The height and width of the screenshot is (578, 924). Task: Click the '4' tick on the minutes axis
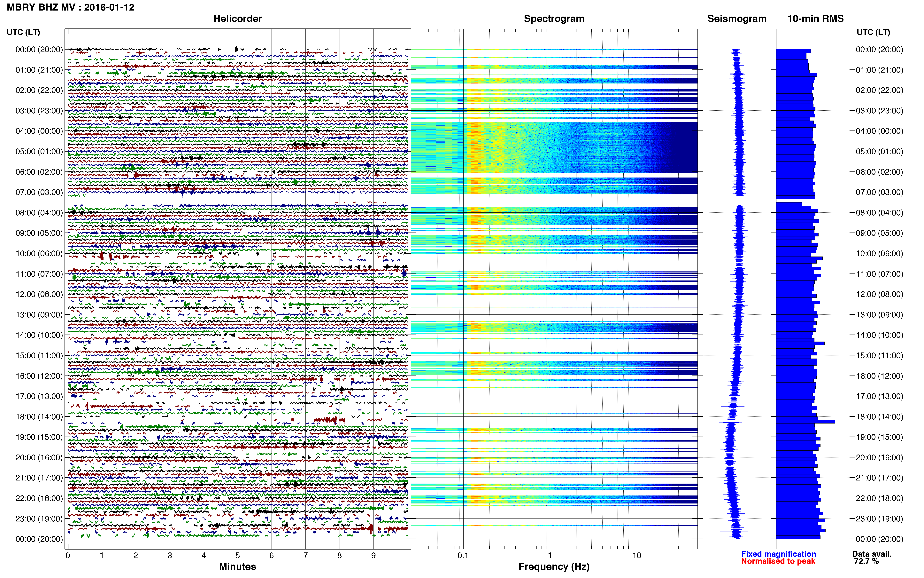[204, 555]
